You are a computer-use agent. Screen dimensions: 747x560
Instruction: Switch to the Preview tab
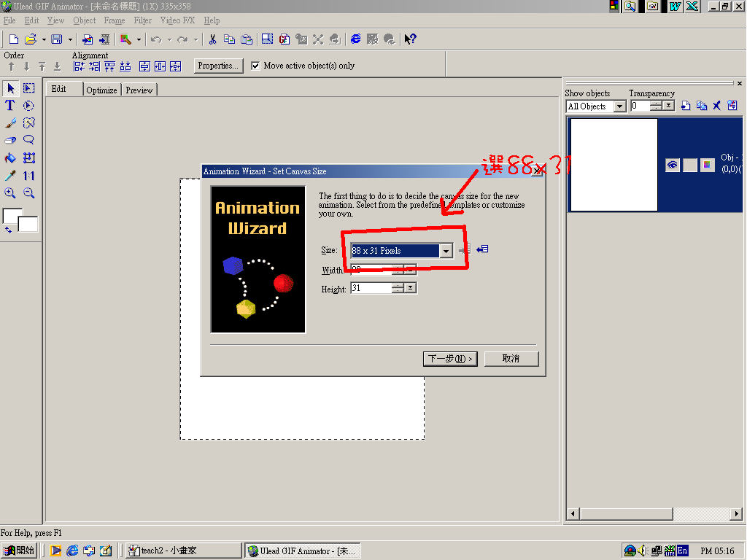coord(139,90)
